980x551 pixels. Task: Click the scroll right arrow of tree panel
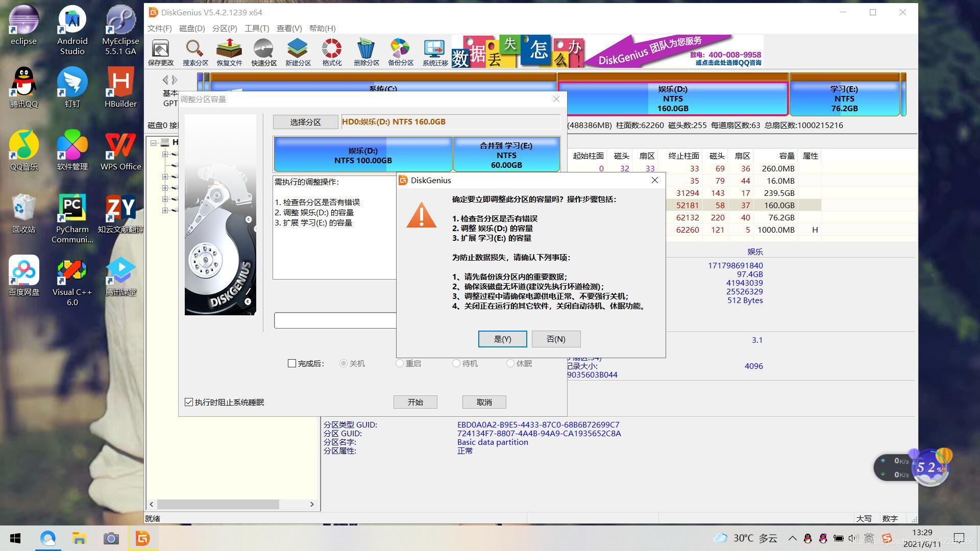click(x=312, y=504)
